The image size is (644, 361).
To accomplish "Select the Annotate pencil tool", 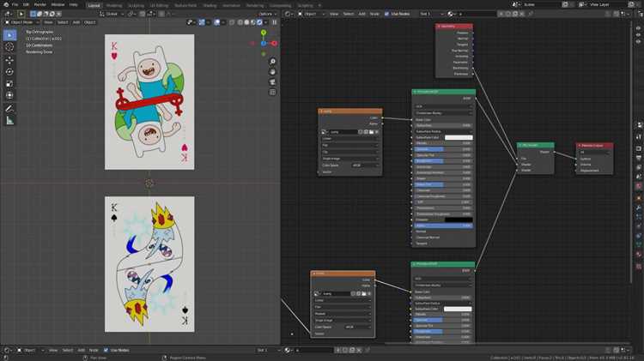I will (x=9, y=109).
